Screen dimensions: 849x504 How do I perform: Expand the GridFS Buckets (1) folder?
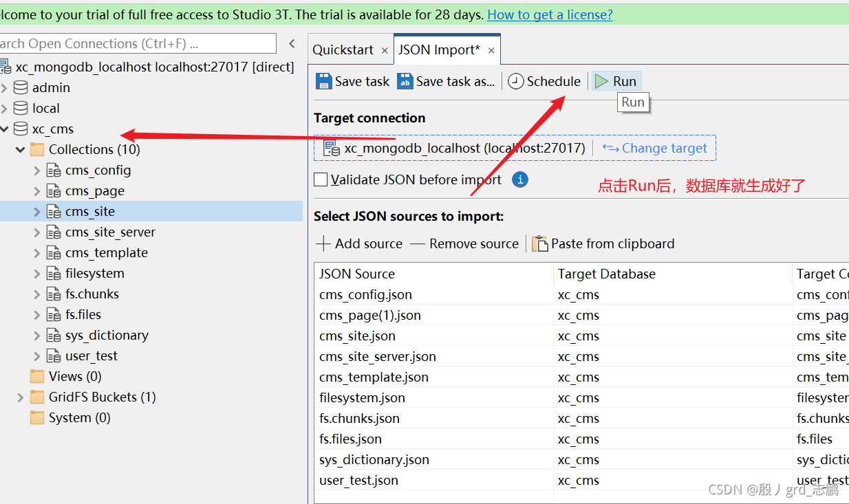click(21, 397)
